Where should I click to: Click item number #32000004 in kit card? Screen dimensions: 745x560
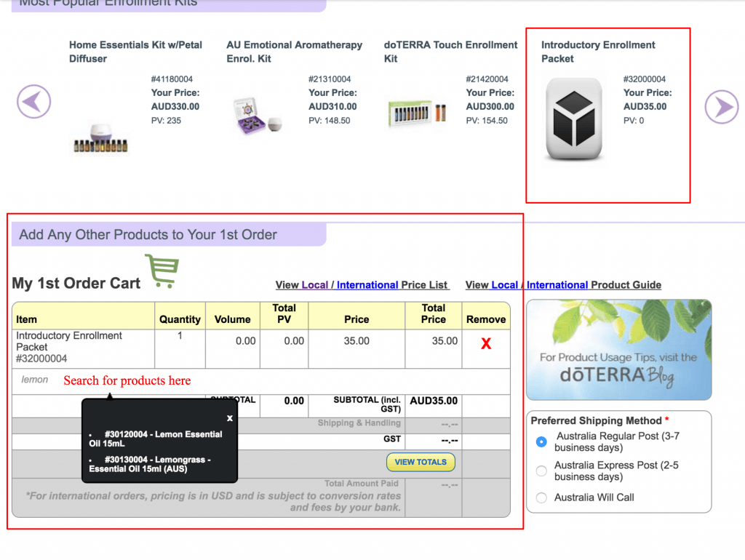645,79
